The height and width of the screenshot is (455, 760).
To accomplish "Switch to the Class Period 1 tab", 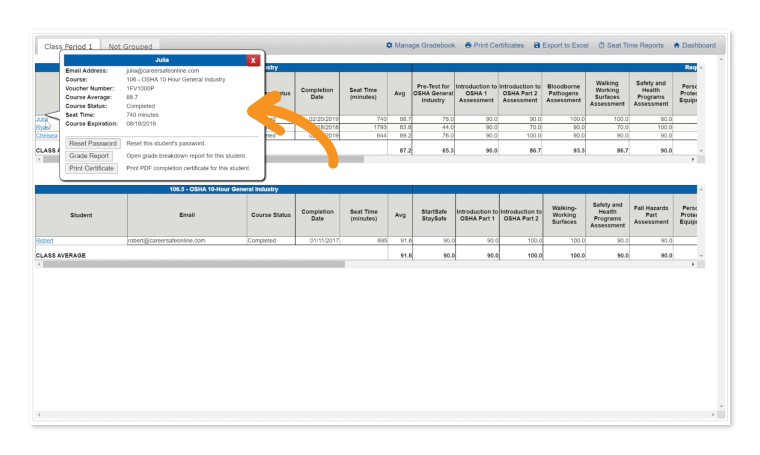I will (x=68, y=47).
